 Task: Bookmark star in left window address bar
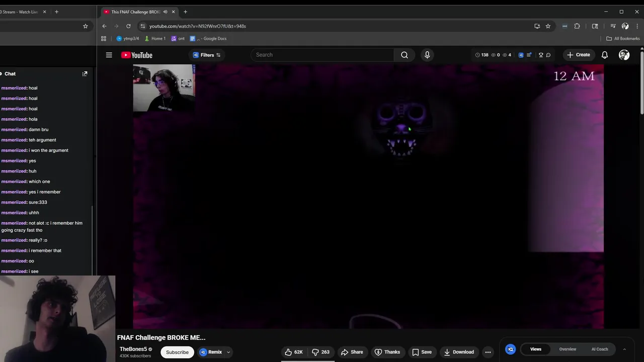(x=86, y=26)
